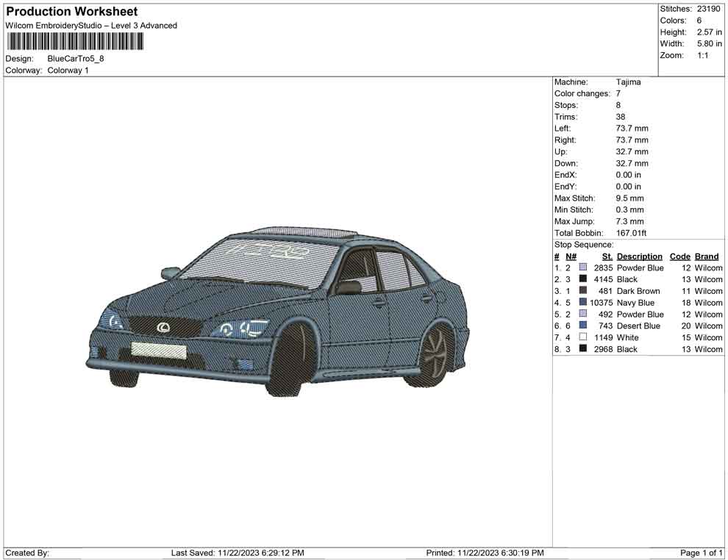Click stitch count '2968' in row 8
This screenshot has height=560, width=728.
coord(603,349)
